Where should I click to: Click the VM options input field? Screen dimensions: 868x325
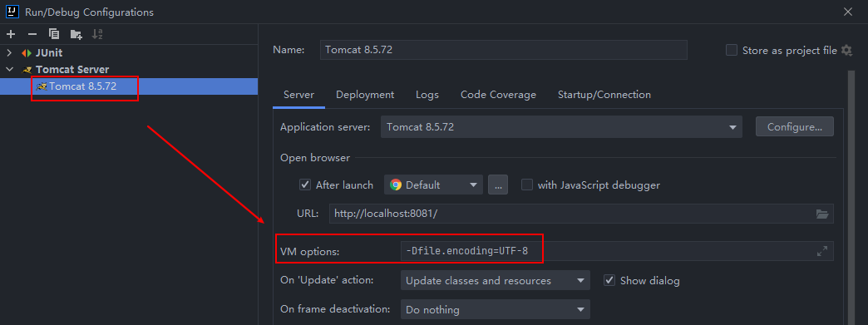(617, 251)
